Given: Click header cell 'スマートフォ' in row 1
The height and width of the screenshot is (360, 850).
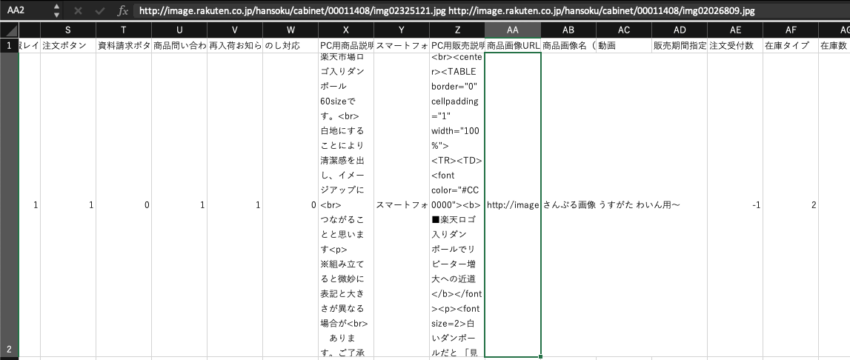Looking at the screenshot, I should coord(402,46).
